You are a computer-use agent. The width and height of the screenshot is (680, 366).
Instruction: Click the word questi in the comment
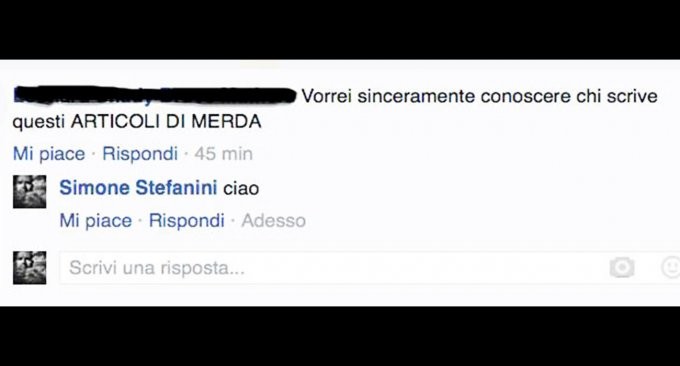pos(39,122)
